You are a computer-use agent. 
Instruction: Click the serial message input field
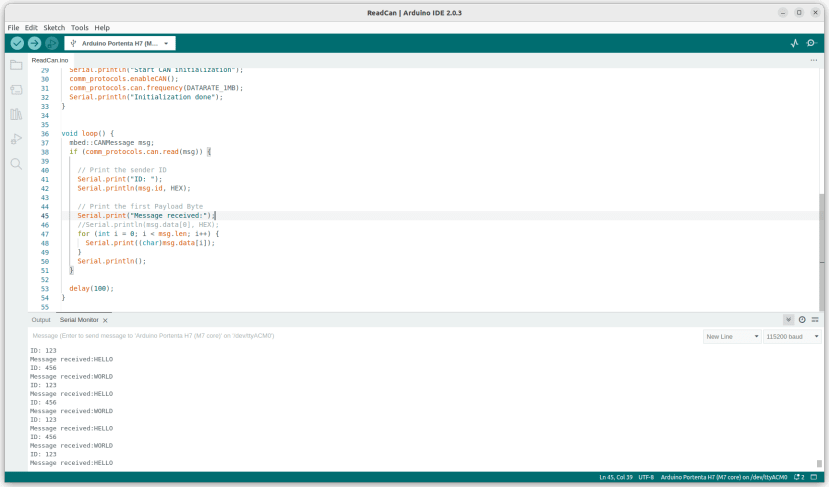365,336
